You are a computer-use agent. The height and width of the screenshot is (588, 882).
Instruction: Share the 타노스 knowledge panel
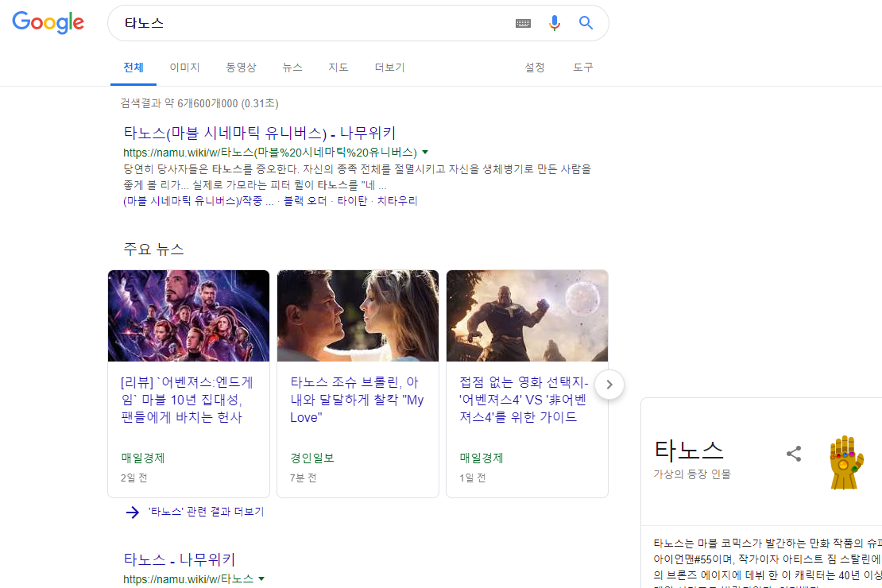pos(793,454)
